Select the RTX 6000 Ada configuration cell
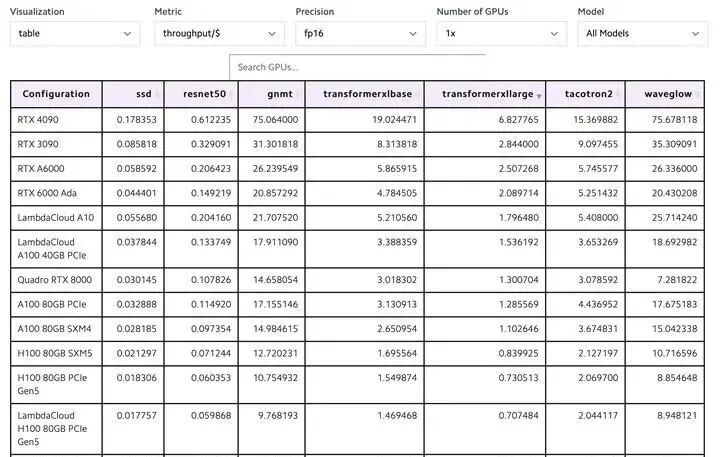Screen dimensions: 720x457 coord(56,193)
